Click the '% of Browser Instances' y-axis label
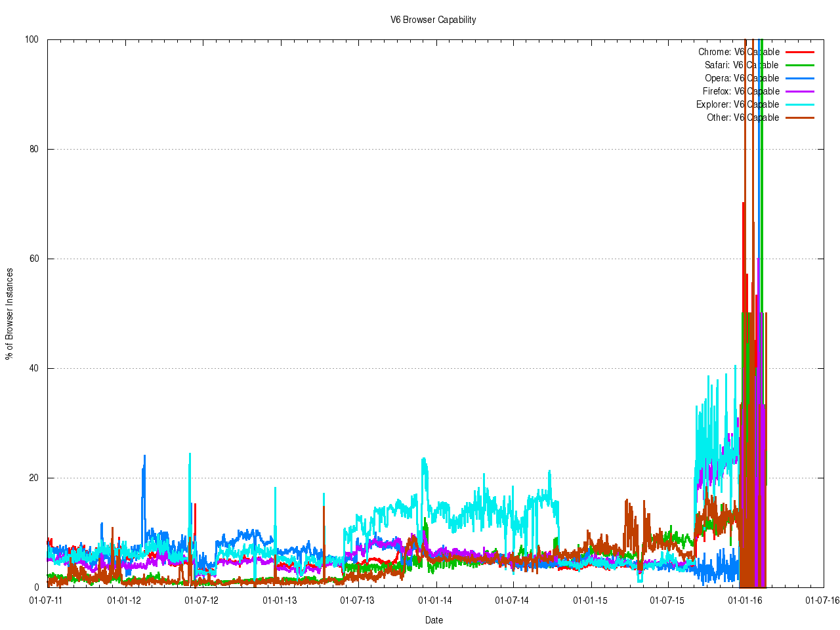 (x=9, y=314)
